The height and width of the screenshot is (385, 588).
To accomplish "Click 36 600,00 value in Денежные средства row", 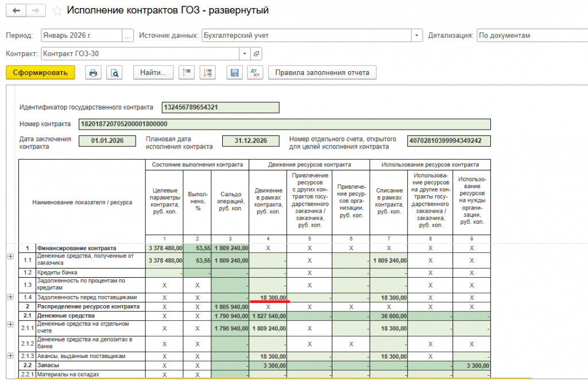I will [389, 316].
